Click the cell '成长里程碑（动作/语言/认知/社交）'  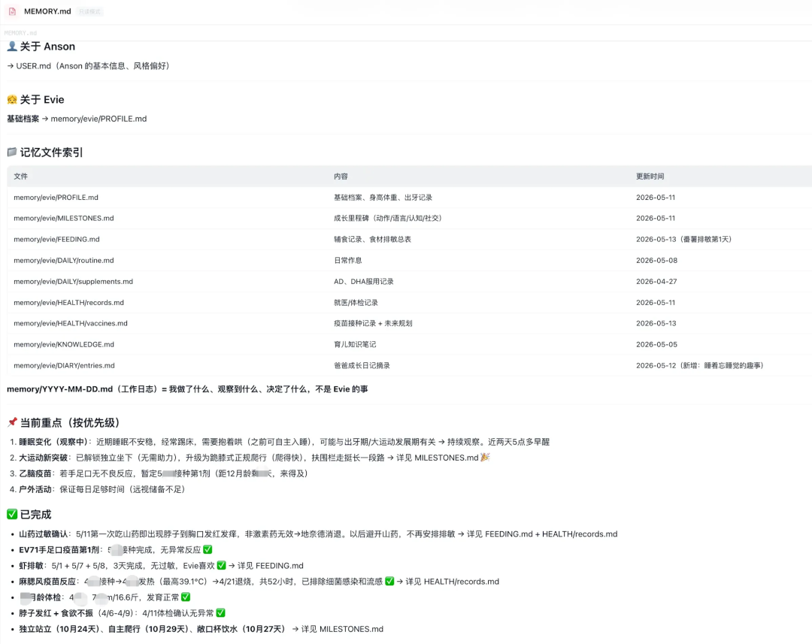(388, 219)
